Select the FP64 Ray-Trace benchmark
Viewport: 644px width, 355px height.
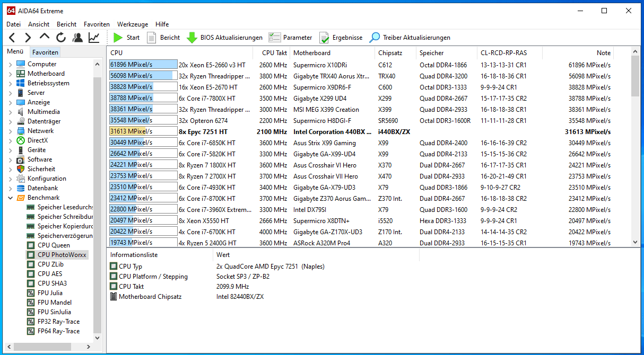[x=58, y=331]
